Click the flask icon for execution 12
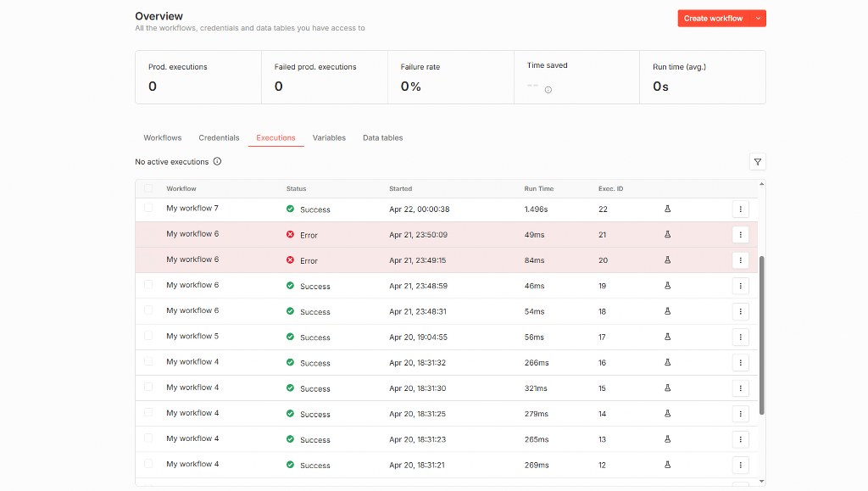Viewport: 868px width, 491px height. [x=667, y=465]
